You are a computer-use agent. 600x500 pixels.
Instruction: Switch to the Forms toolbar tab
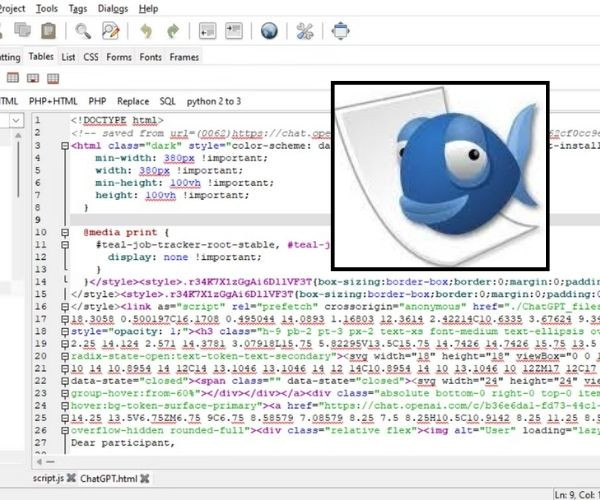click(119, 57)
